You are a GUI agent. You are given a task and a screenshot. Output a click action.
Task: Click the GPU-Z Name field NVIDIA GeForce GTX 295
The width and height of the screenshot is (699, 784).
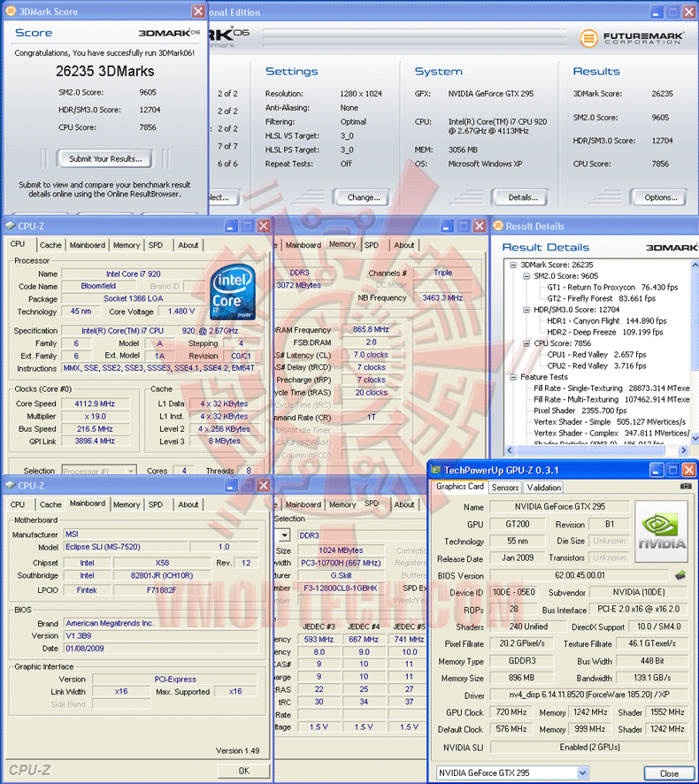[x=559, y=506]
